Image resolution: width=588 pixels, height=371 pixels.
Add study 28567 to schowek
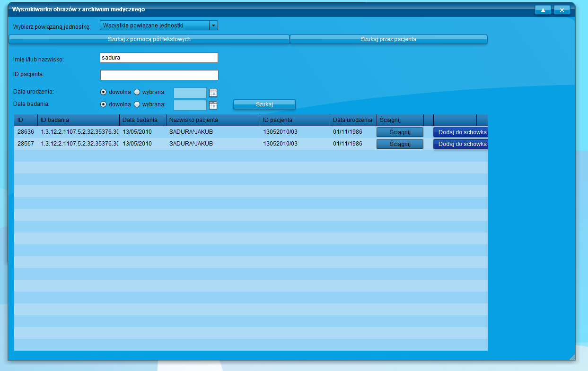pyautogui.click(x=460, y=144)
